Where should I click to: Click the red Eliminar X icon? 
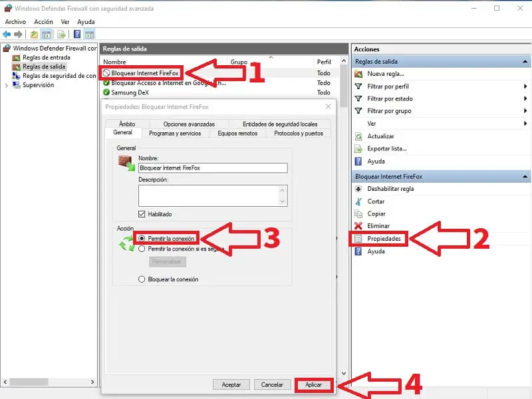pos(358,225)
